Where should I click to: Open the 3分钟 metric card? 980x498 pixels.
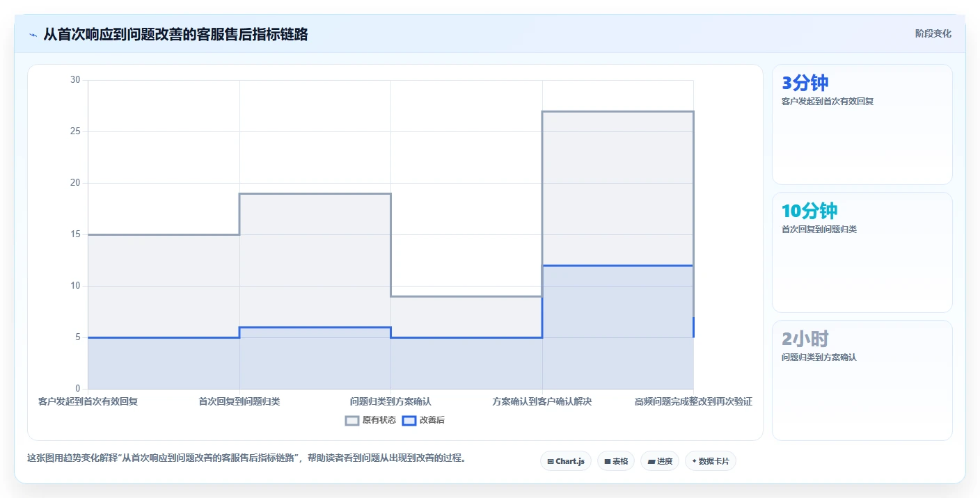click(x=862, y=124)
